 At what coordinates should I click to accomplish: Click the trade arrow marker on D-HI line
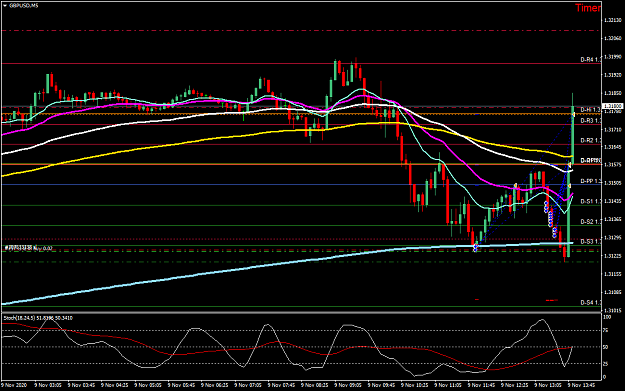pyautogui.click(x=574, y=115)
